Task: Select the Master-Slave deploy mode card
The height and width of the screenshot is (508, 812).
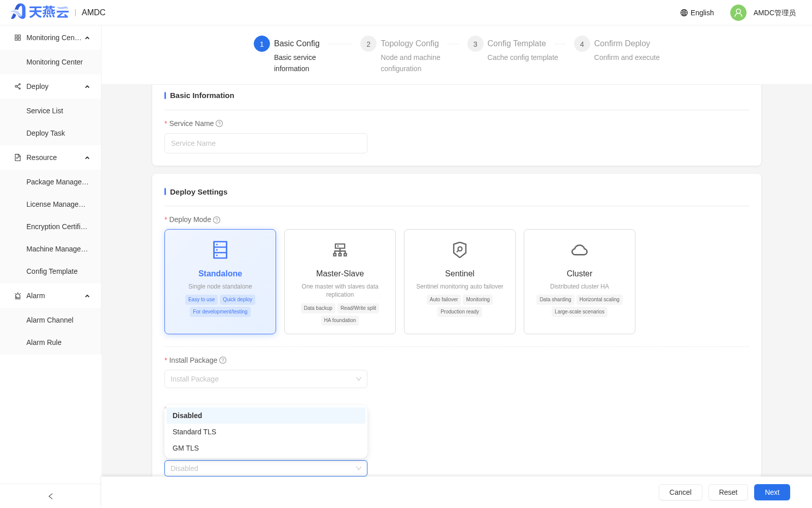Action: (x=340, y=282)
